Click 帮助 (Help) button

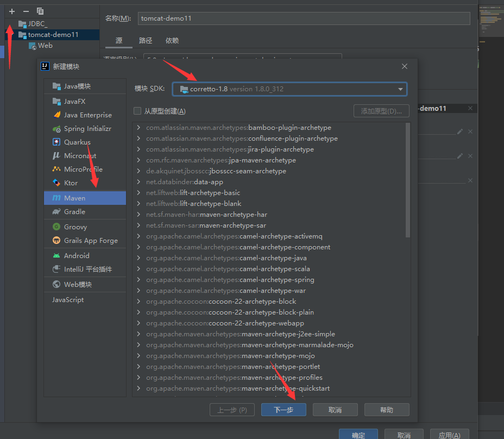pyautogui.click(x=387, y=410)
